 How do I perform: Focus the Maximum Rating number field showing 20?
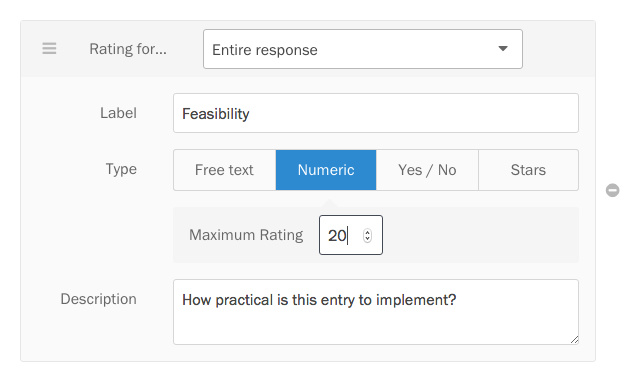click(351, 235)
